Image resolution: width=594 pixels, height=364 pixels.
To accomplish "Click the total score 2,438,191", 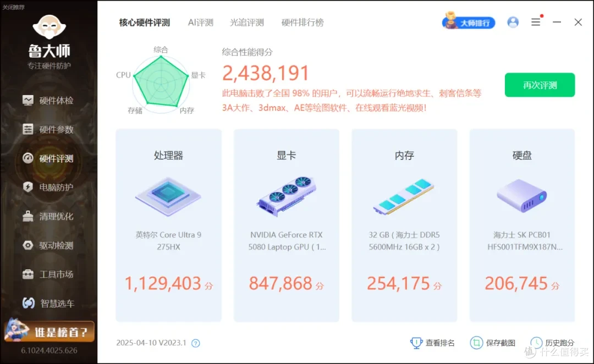I will click(266, 73).
